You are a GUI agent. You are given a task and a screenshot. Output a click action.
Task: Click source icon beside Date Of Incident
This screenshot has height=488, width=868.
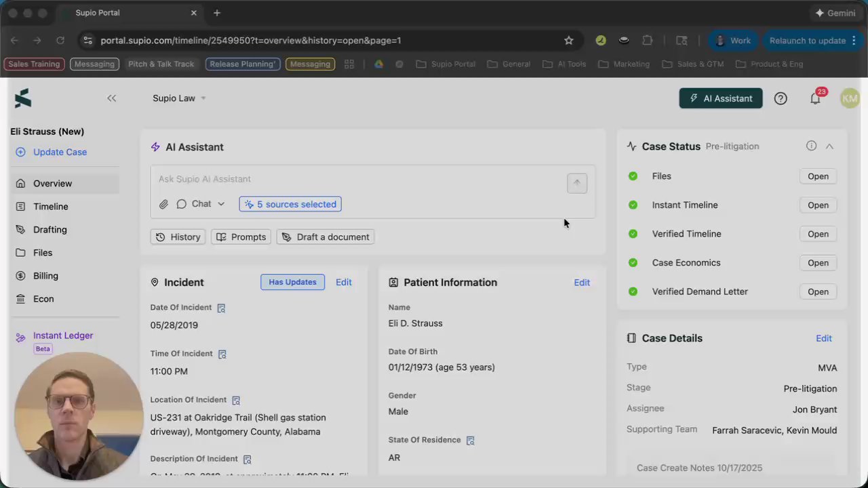click(221, 308)
